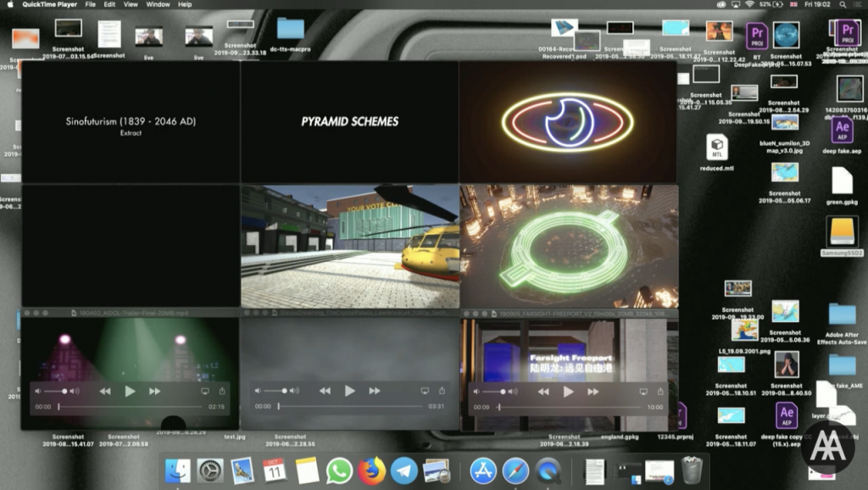Viewport: 868px width, 490px height.
Task: Share the ShivasDreaming video
Action: click(442, 391)
